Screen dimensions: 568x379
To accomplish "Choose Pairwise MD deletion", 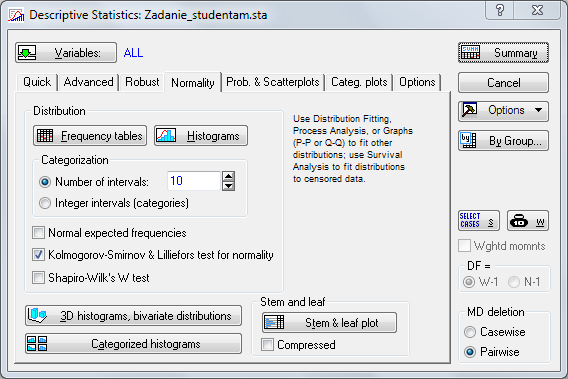I will click(470, 352).
